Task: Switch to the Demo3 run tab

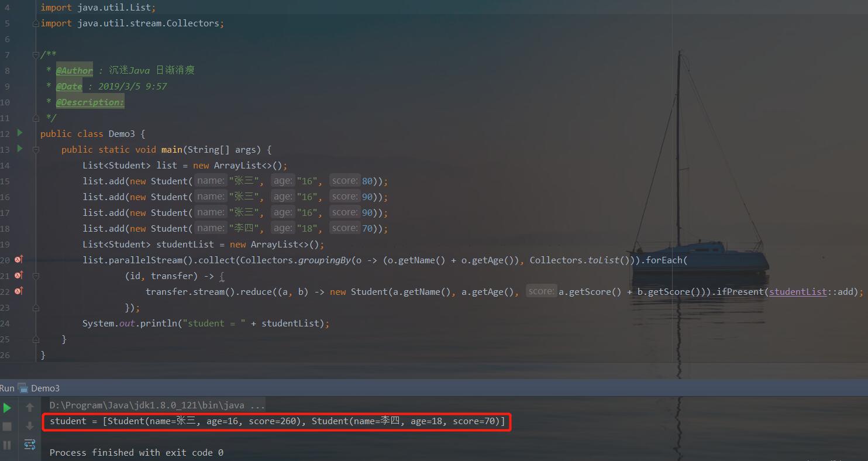Action: 45,387
